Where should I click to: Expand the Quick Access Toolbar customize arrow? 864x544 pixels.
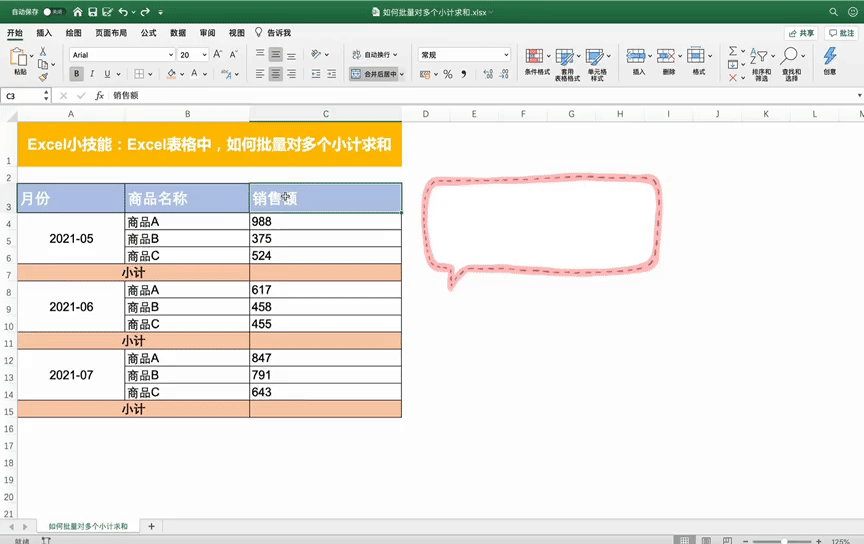pyautogui.click(x=160, y=12)
